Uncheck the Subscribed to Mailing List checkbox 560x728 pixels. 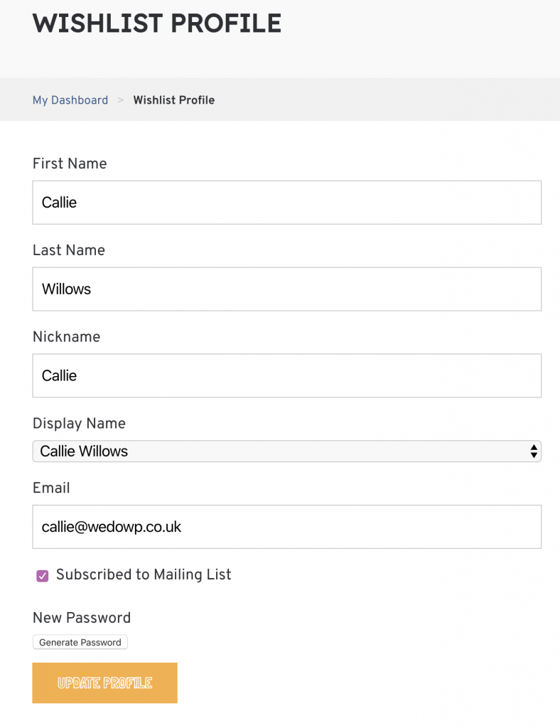42,576
